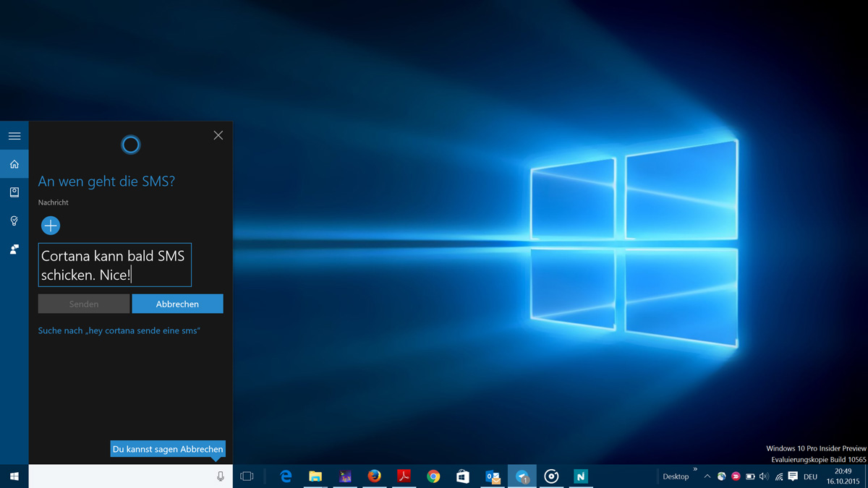Change the DEU input language
This screenshot has height=488, width=868.
coord(810,476)
